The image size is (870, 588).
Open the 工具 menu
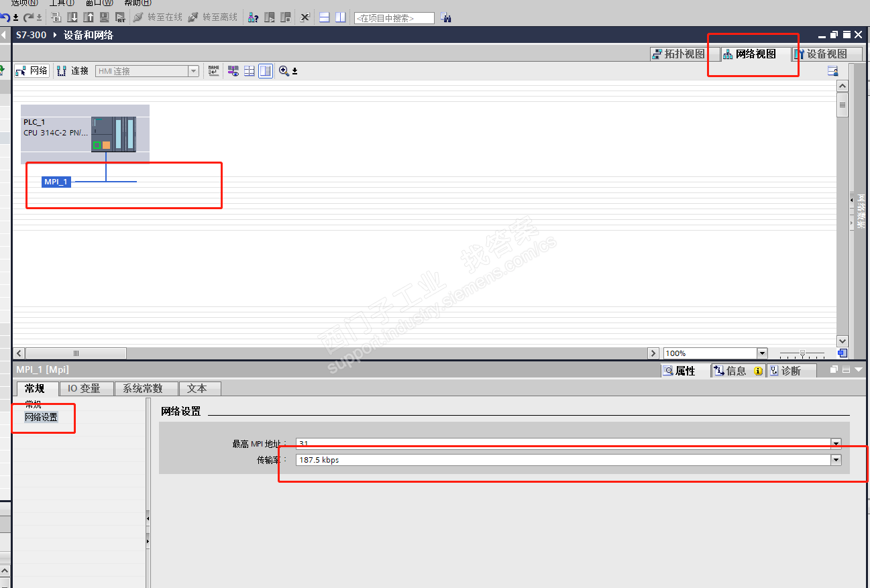[62, 3]
